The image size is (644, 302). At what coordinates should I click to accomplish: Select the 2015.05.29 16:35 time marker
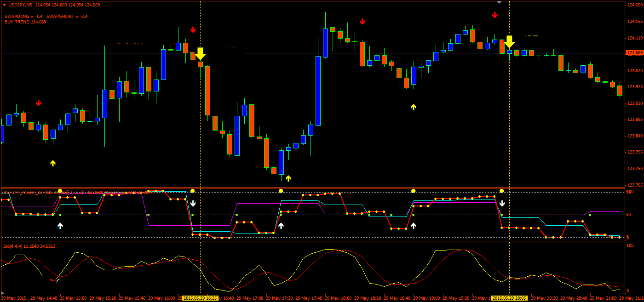[200, 298]
